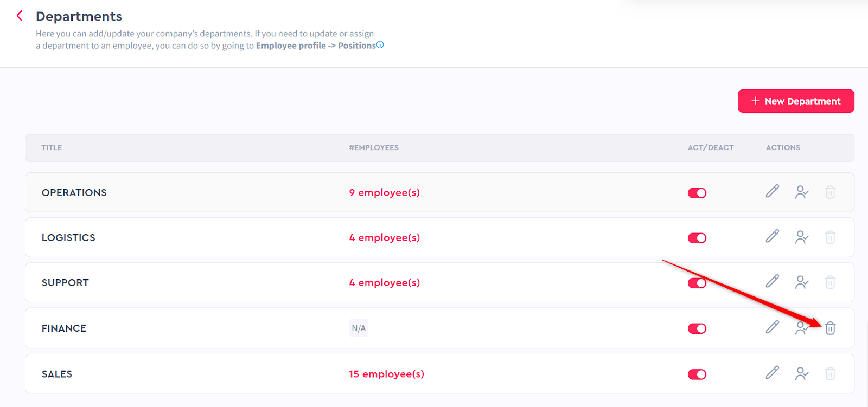Go back using the red chevron arrow

point(20,16)
